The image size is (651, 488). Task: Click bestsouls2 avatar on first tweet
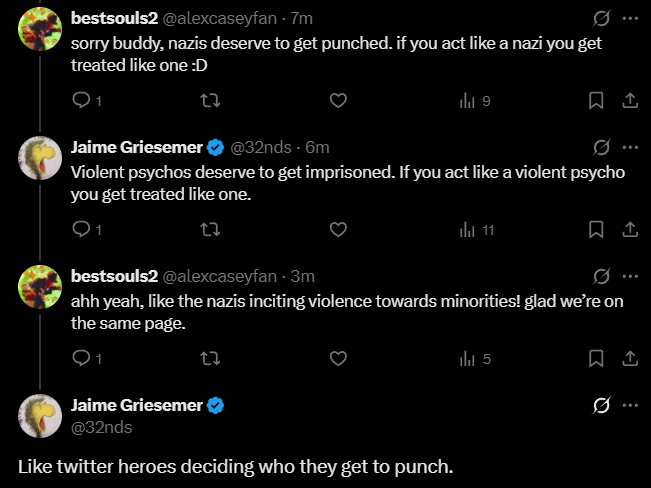click(x=41, y=32)
